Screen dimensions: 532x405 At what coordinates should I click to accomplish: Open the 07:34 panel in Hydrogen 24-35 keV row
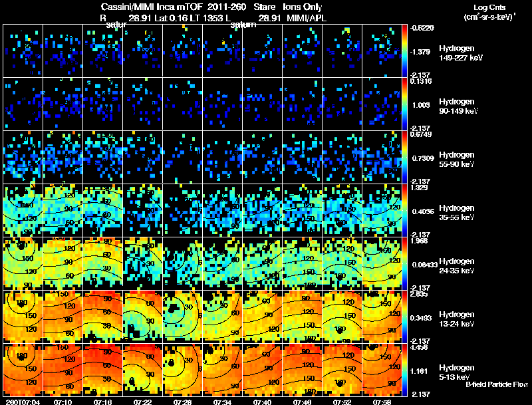tap(223, 263)
